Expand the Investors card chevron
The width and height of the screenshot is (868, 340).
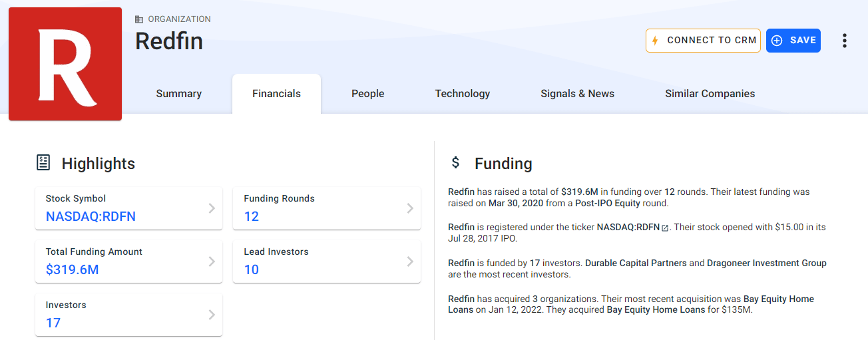212,315
